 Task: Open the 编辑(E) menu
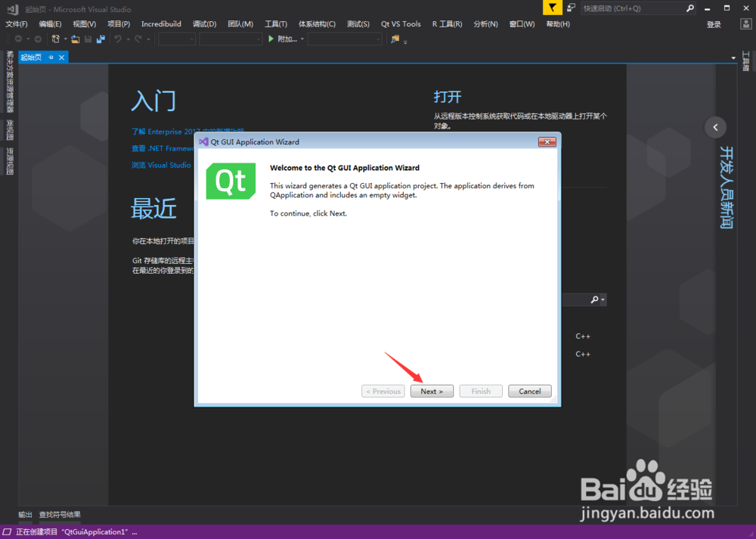coord(50,24)
